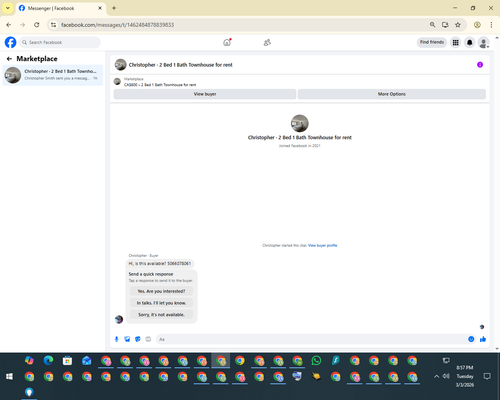This screenshot has width=500, height=400.
Task: Click the volume speaker tray icon
Action: click(446, 376)
